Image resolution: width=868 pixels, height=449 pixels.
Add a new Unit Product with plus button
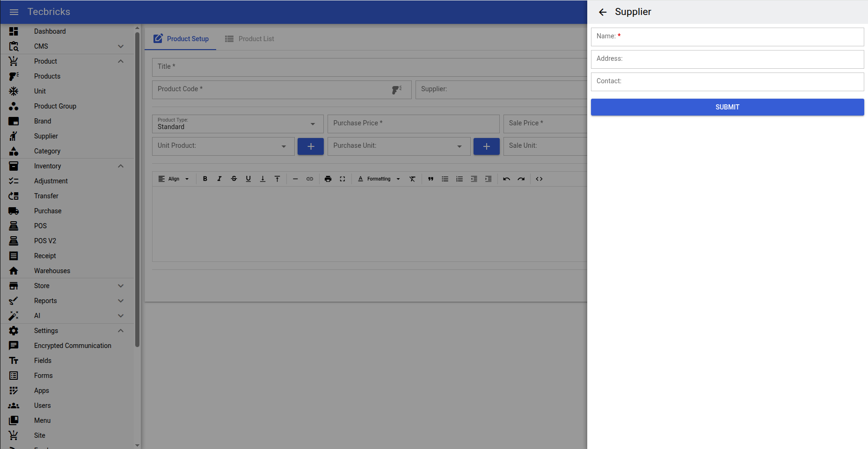[311, 146]
